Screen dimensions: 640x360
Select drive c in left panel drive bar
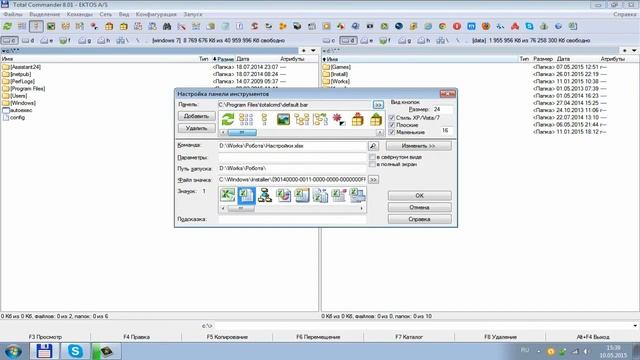pos(9,40)
